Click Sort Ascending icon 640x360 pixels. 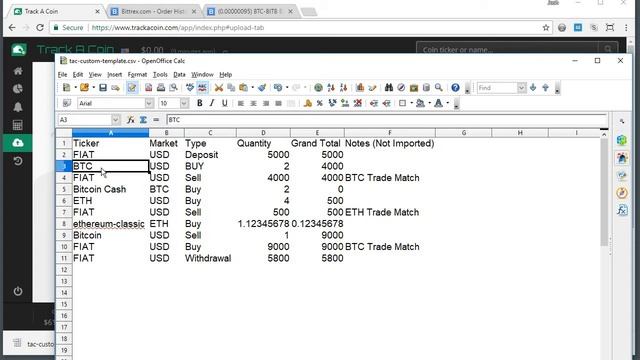click(x=331, y=88)
